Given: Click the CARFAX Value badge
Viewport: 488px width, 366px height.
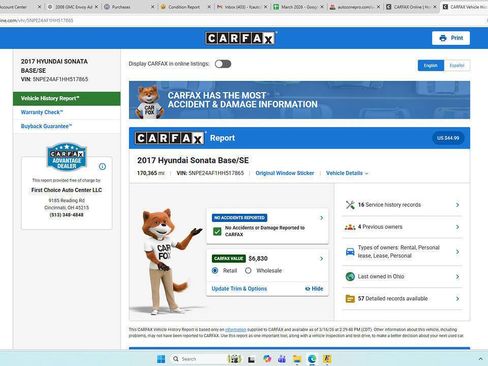Looking at the screenshot, I should [x=229, y=258].
